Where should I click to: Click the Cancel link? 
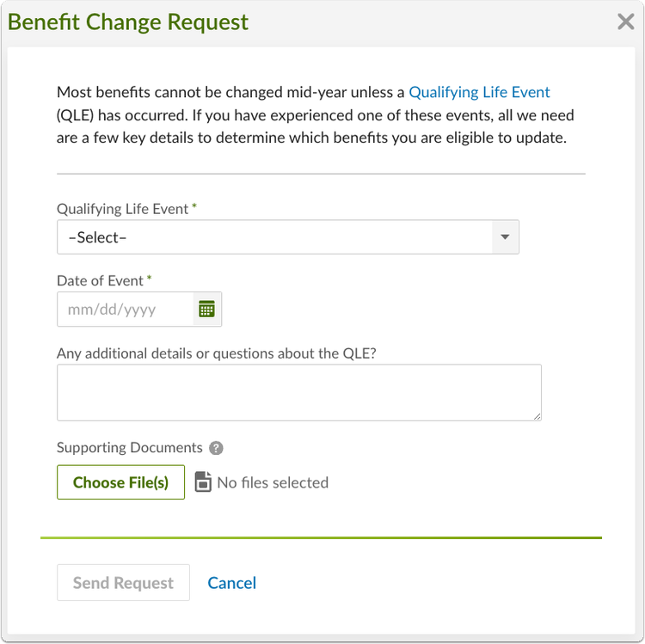(x=231, y=583)
